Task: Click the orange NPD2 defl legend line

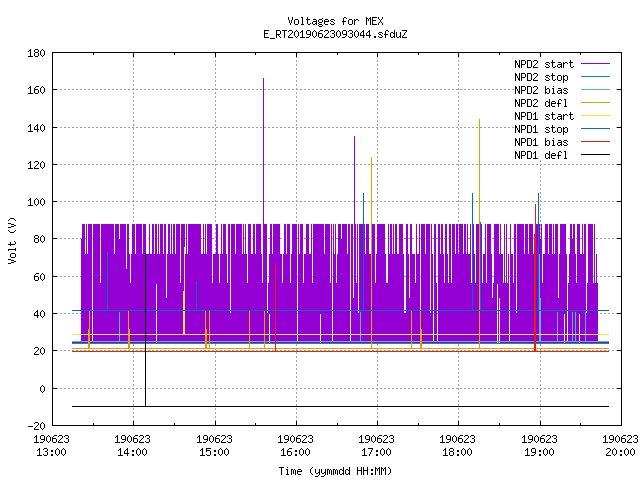Action: pyautogui.click(x=595, y=103)
